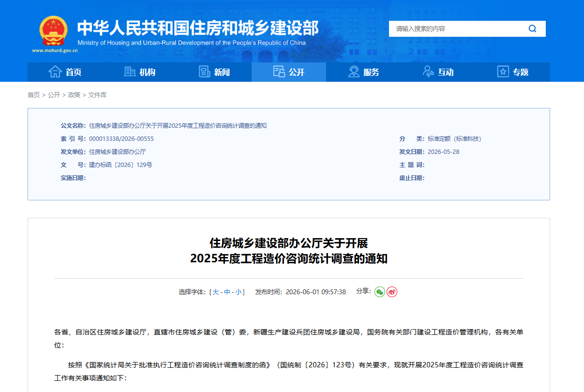Go to 公开 in the breadcrumb

54,95
